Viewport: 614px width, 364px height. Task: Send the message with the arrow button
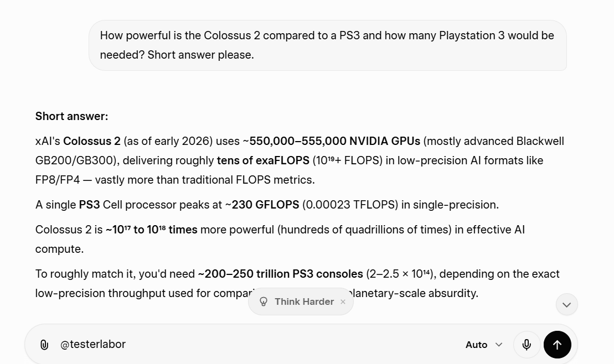pyautogui.click(x=557, y=345)
